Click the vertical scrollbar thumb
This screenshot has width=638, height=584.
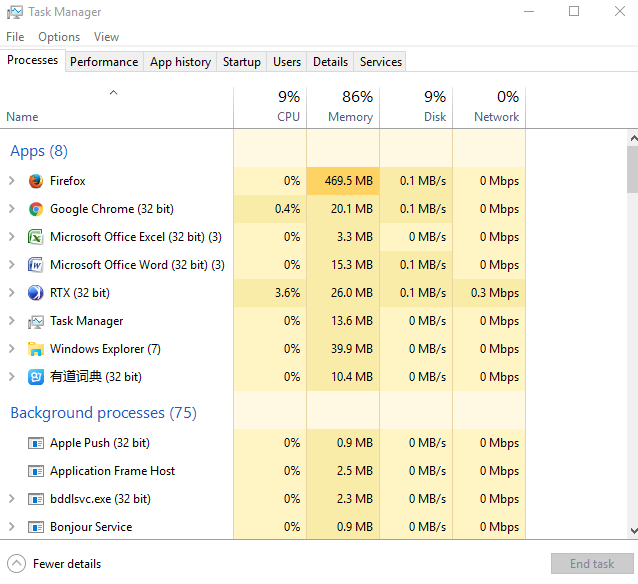click(x=633, y=169)
